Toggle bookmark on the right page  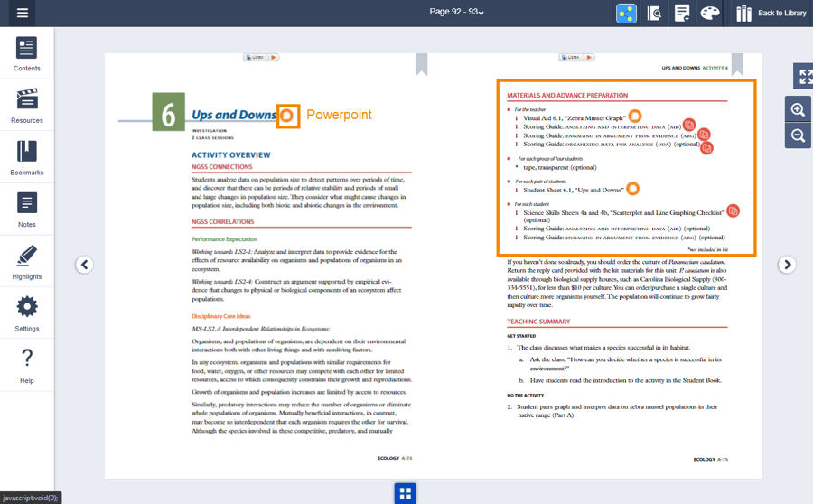[x=737, y=64]
